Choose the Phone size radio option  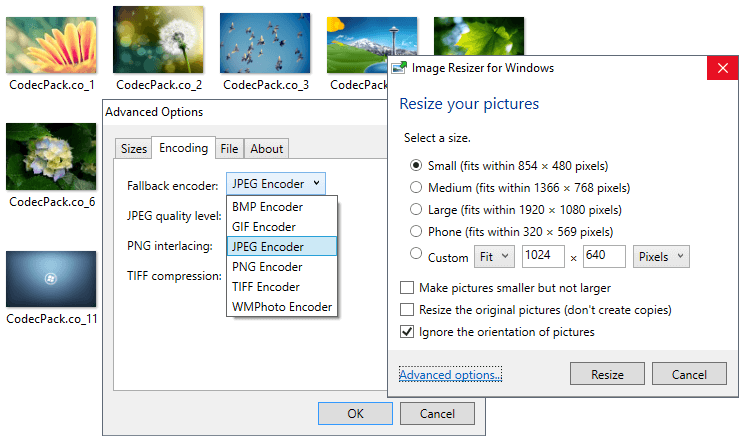[416, 232]
